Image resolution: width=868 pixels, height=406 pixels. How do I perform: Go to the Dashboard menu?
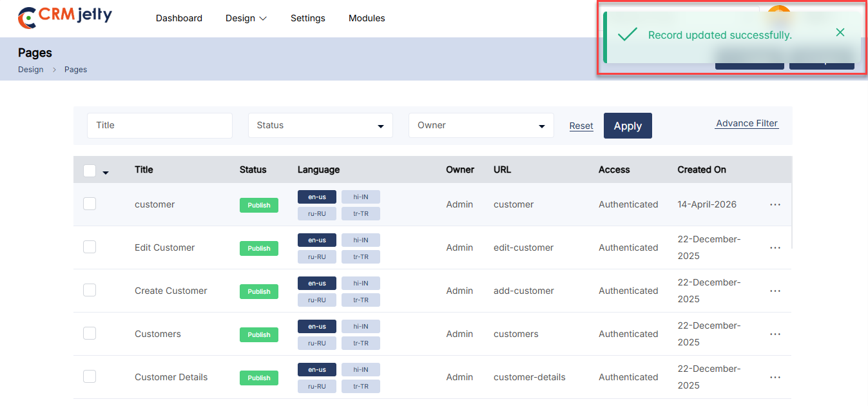(x=179, y=18)
